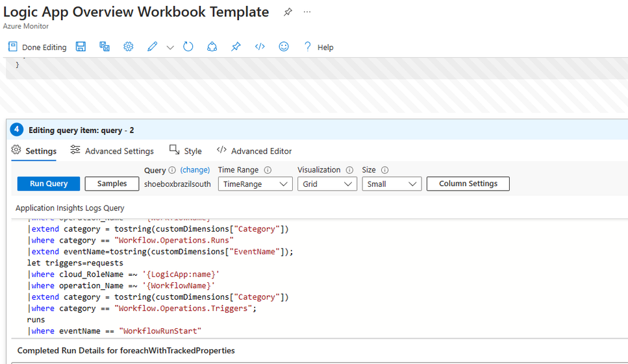Click the (change) link beside Query
This screenshot has height=364, width=628.
pyautogui.click(x=195, y=170)
